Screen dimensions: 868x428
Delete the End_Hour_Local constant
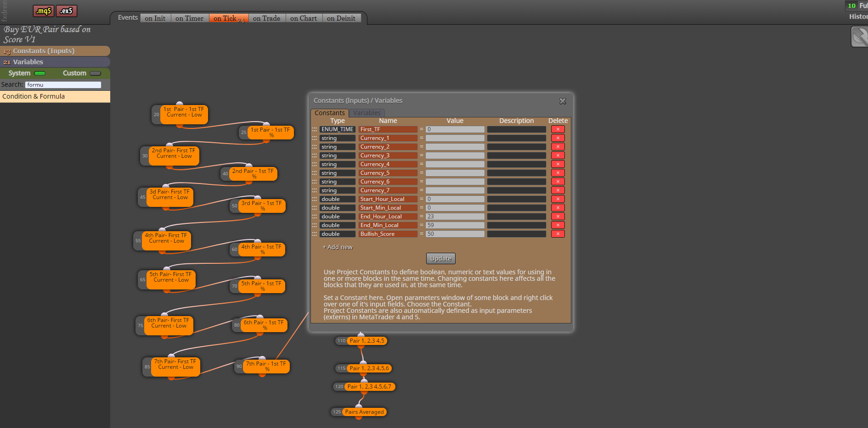pyautogui.click(x=558, y=217)
